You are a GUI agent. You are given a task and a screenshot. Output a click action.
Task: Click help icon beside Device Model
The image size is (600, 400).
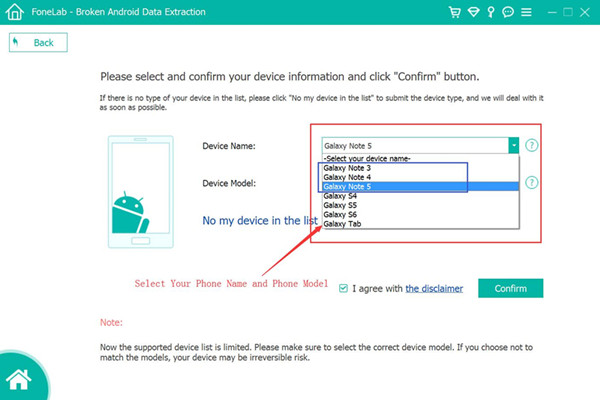(532, 183)
